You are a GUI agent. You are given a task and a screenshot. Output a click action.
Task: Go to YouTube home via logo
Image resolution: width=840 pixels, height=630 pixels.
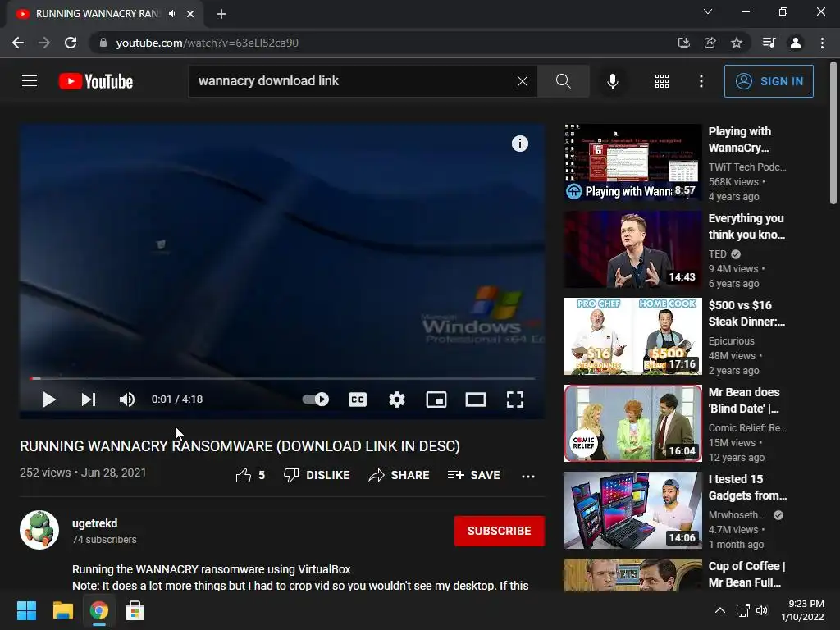[96, 81]
